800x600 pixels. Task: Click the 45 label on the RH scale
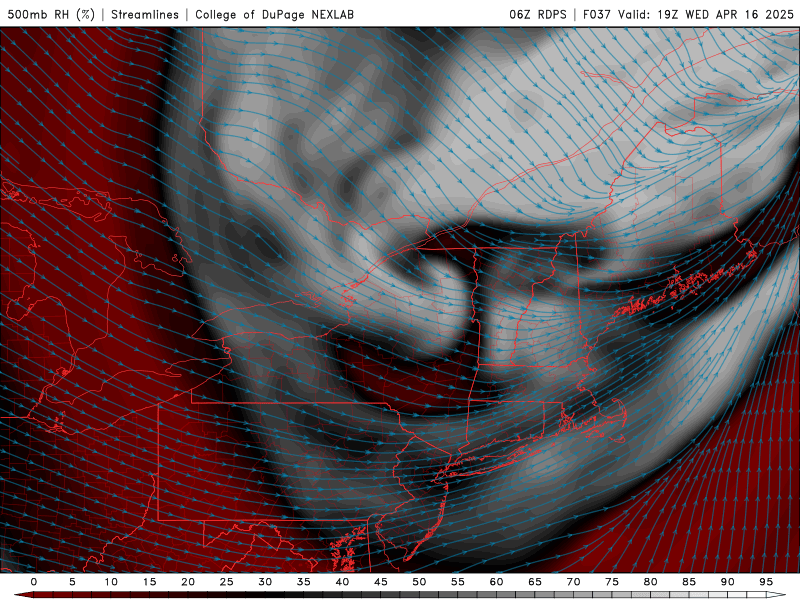381,582
